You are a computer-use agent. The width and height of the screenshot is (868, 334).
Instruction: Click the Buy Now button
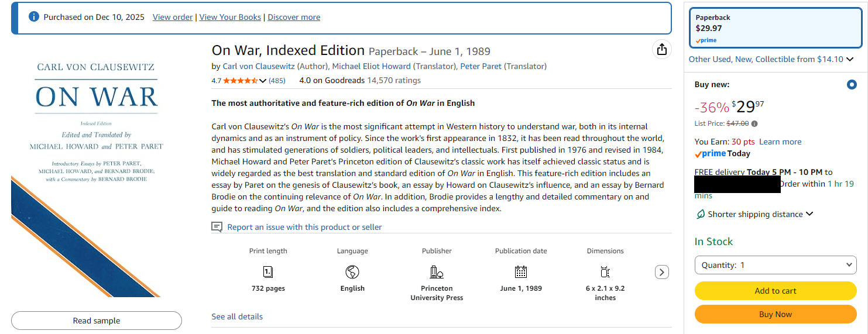coord(776,314)
